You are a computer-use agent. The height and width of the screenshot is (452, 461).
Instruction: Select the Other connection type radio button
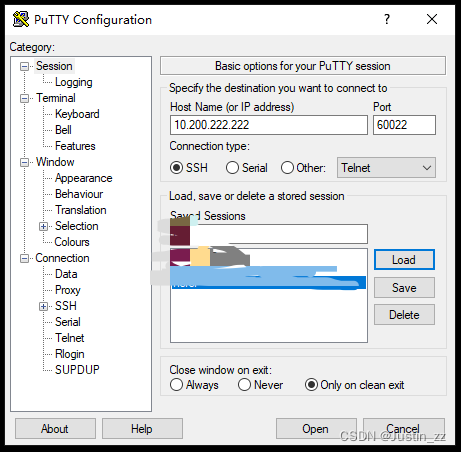pyautogui.click(x=287, y=168)
